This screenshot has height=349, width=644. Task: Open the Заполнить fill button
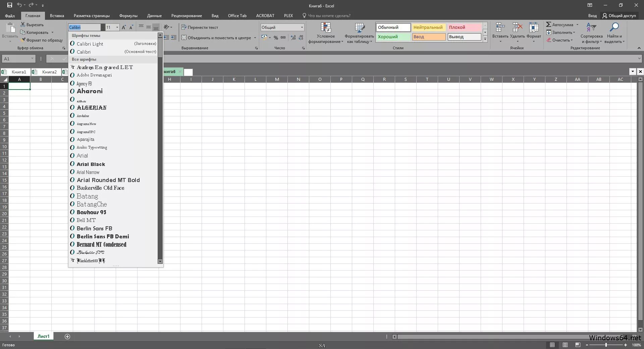pyautogui.click(x=560, y=33)
